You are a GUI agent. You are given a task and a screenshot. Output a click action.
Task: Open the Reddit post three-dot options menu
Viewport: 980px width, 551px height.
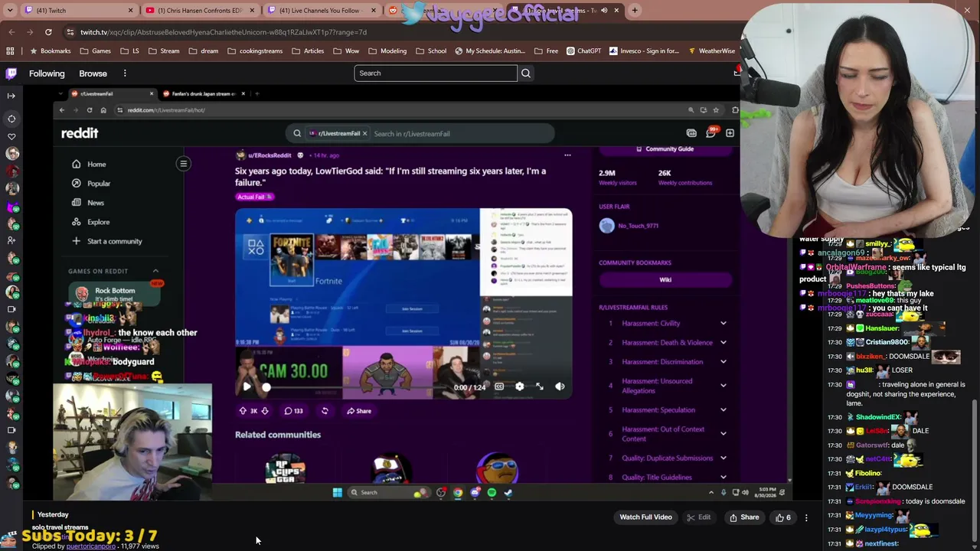coord(567,155)
